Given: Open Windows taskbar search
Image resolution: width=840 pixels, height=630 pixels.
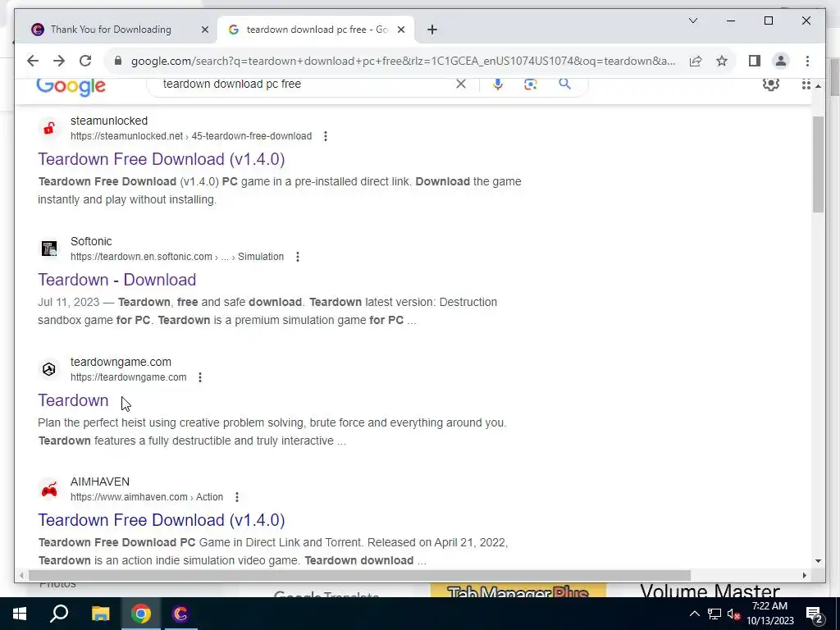Looking at the screenshot, I should point(59,614).
